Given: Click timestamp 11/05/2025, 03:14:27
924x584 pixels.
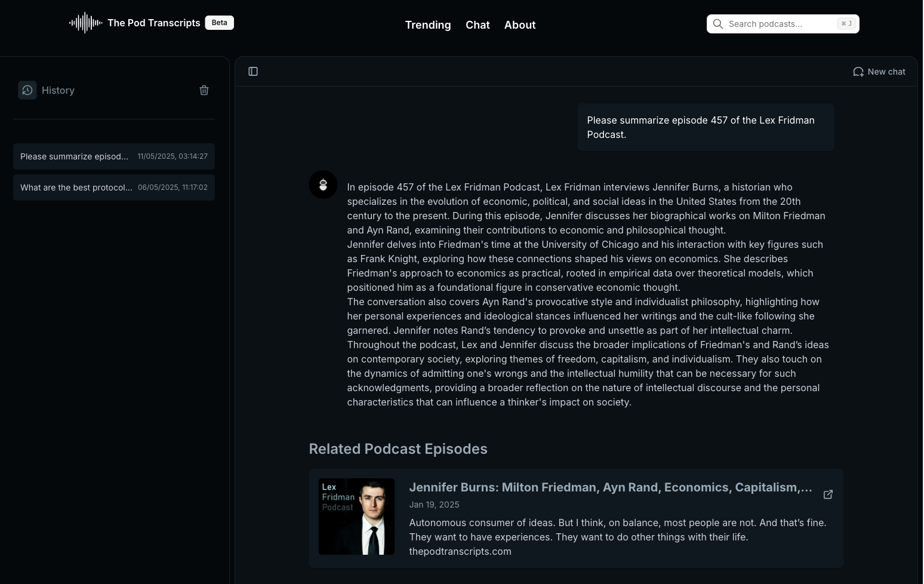Looking at the screenshot, I should point(173,156).
